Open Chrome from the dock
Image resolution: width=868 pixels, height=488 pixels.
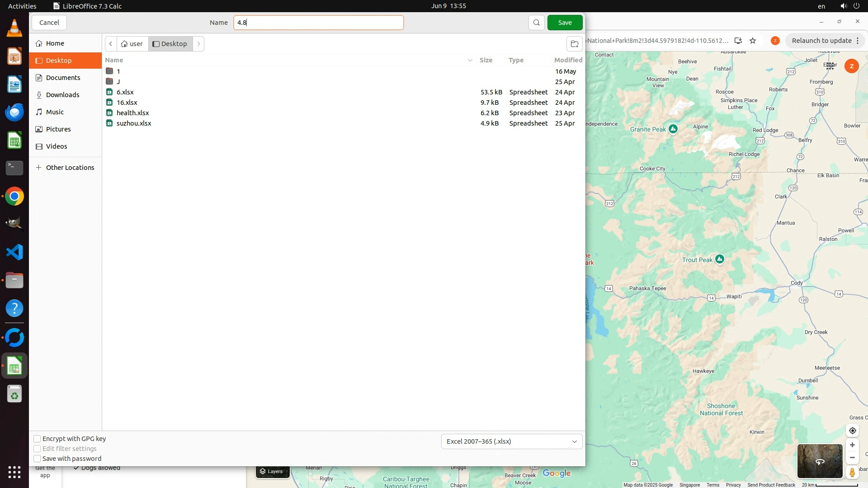click(x=14, y=197)
